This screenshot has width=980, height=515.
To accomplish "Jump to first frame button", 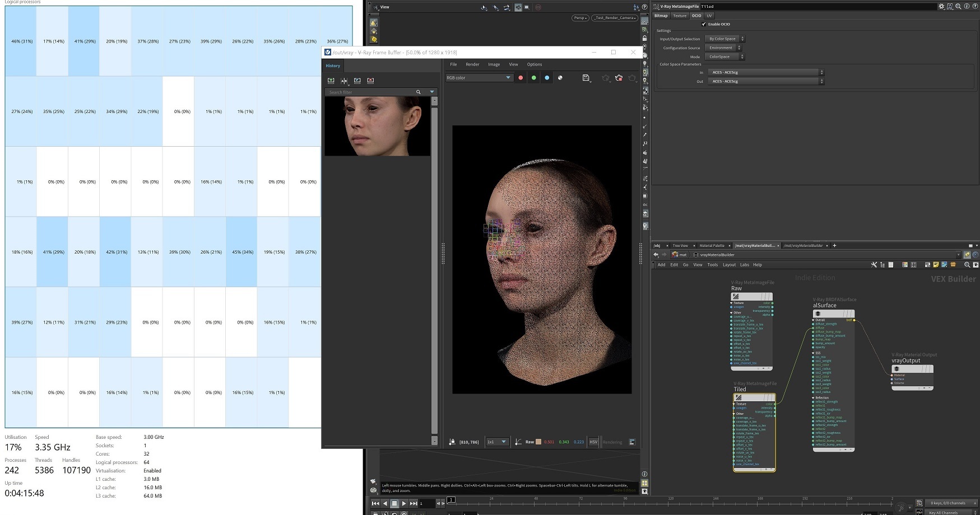I will pyautogui.click(x=375, y=504).
